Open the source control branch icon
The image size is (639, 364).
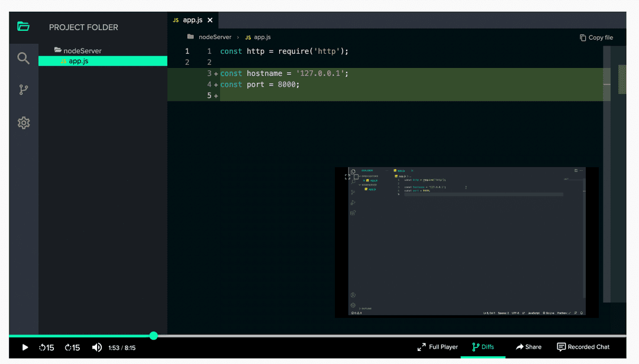(x=24, y=90)
